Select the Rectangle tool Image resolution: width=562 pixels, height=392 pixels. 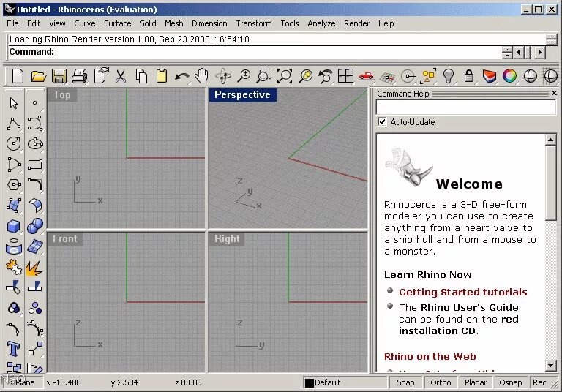point(35,165)
